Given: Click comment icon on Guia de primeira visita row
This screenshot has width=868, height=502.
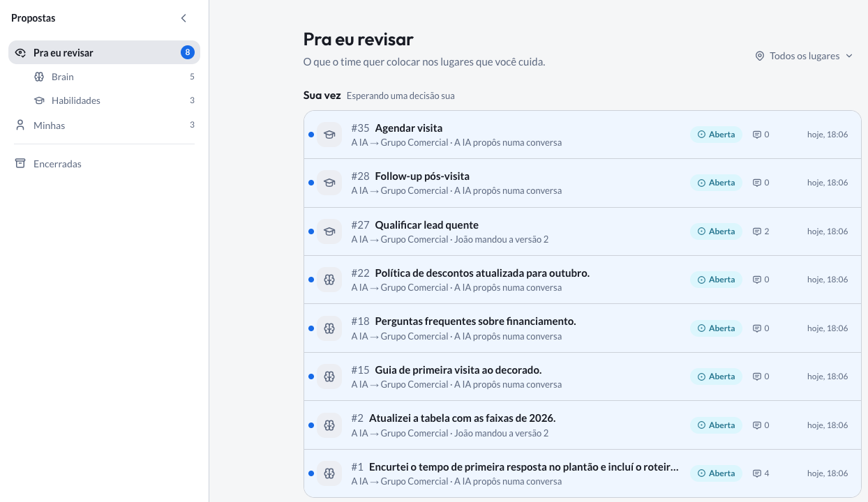Looking at the screenshot, I should (756, 376).
